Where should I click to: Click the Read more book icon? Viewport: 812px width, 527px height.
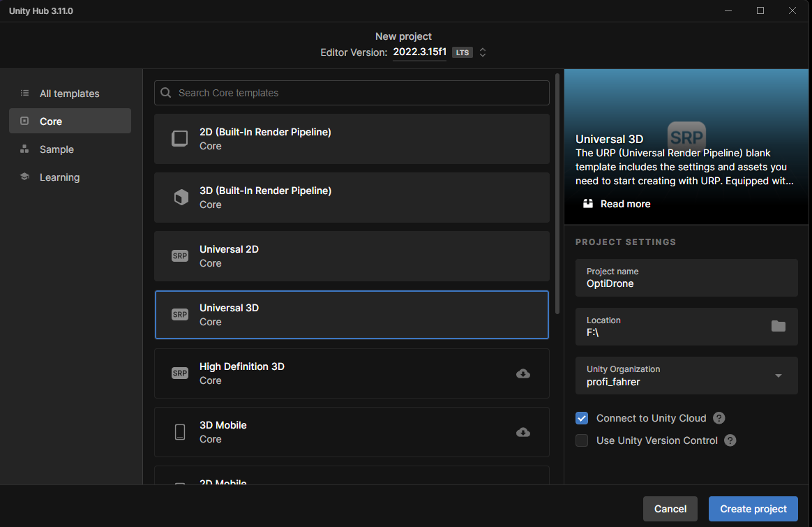tap(588, 204)
